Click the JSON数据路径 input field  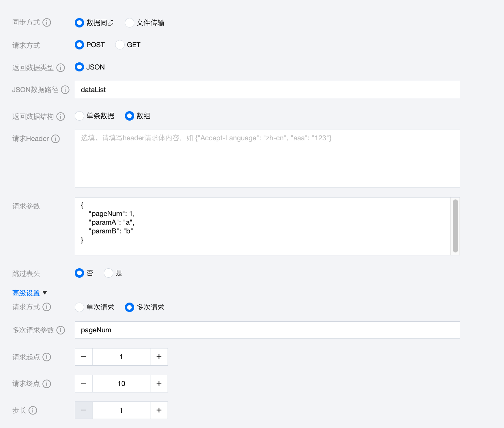[267, 90]
